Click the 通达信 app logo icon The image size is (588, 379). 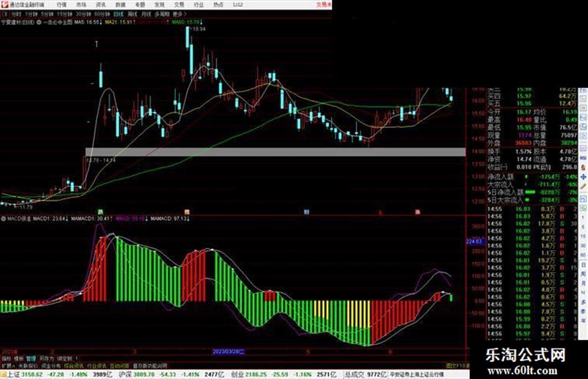(4, 5)
